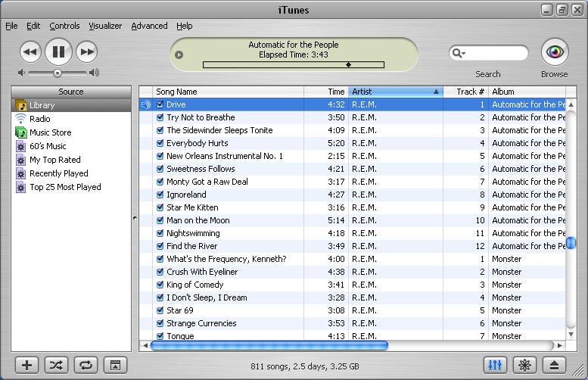Open the Music Store

(71, 132)
